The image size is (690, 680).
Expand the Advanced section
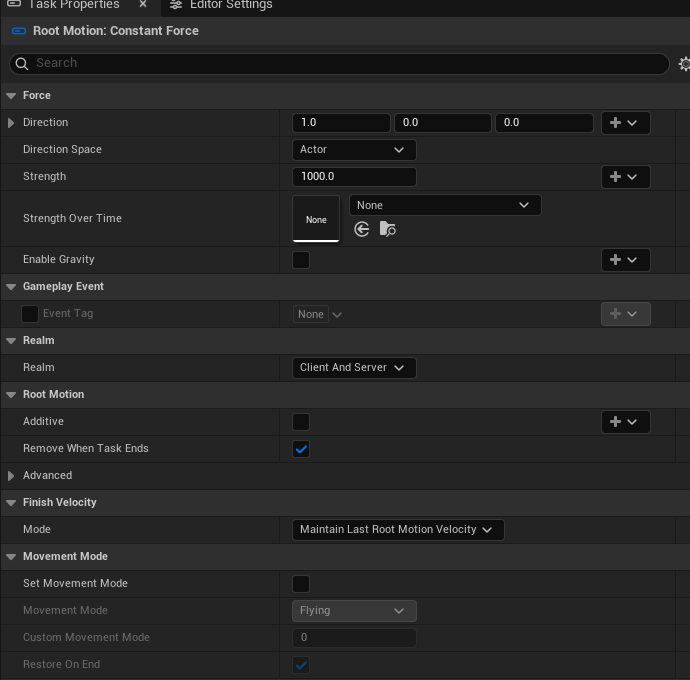click(11, 476)
